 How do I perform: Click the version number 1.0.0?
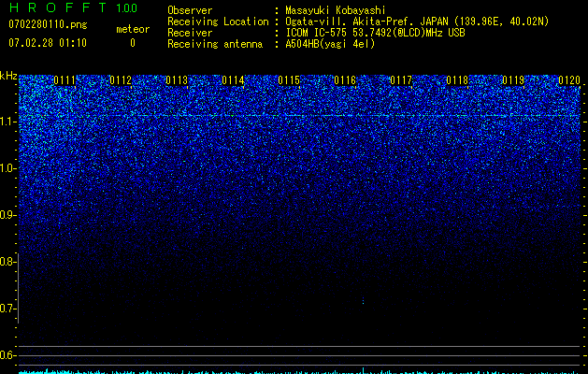pos(127,7)
